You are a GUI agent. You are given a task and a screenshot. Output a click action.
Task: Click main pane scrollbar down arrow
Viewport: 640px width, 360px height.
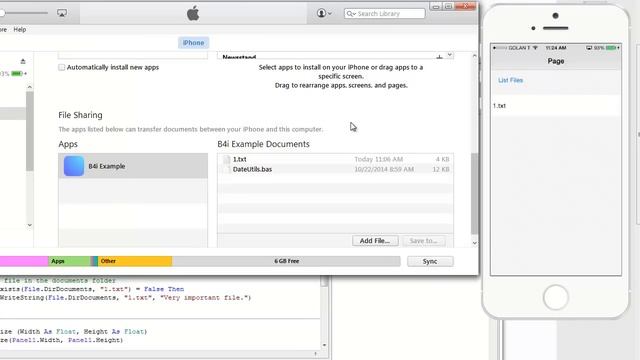click(x=474, y=243)
